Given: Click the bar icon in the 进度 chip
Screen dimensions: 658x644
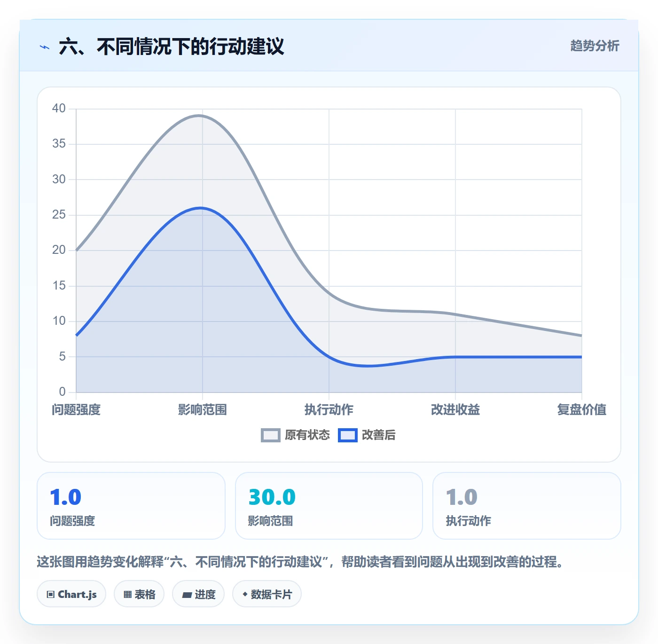Looking at the screenshot, I should (187, 595).
